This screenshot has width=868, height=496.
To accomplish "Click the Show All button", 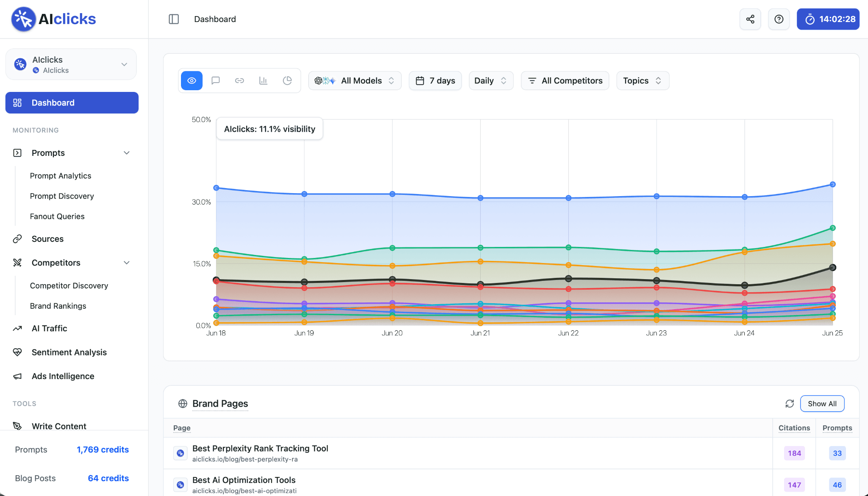I will coord(822,404).
